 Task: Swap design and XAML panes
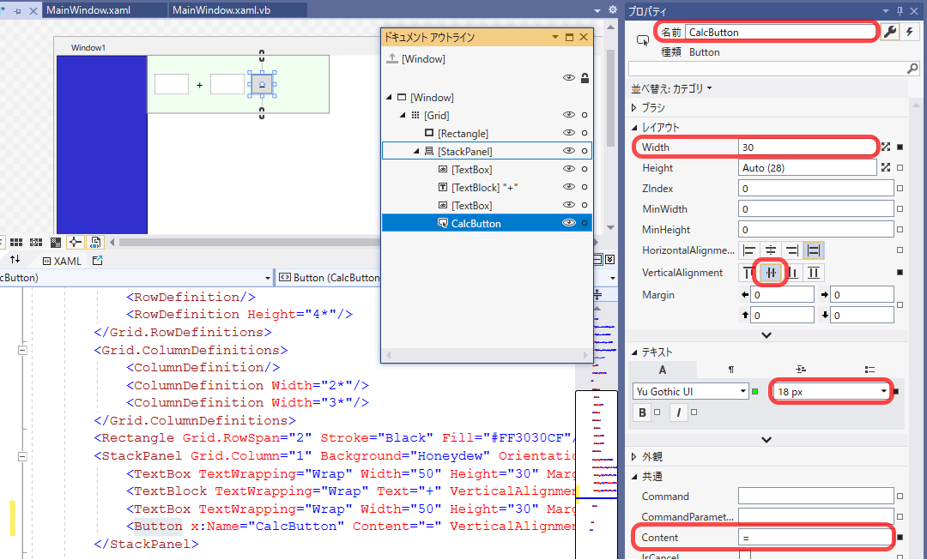pos(15,259)
